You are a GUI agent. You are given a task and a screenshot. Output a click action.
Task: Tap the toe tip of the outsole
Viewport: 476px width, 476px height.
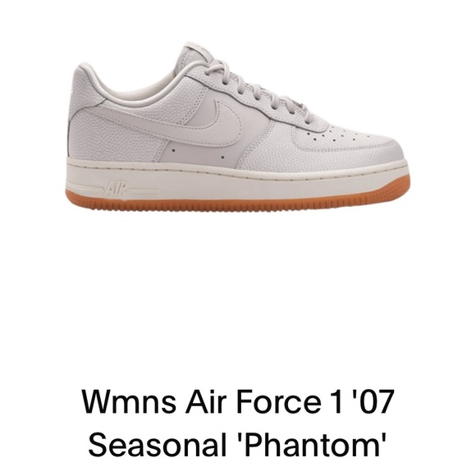click(x=400, y=190)
